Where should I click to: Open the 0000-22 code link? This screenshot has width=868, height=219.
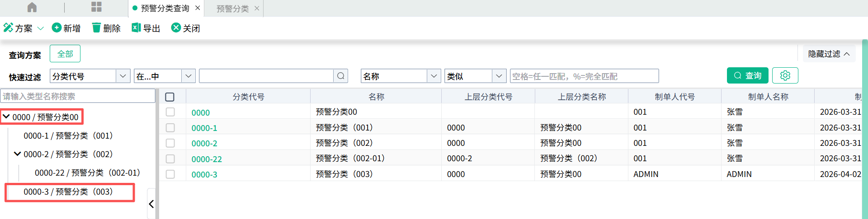[x=207, y=159]
